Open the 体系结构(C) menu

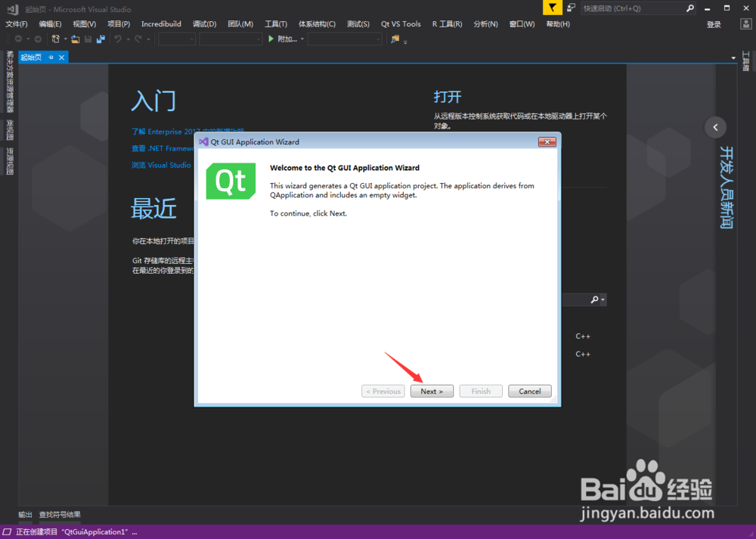click(317, 24)
